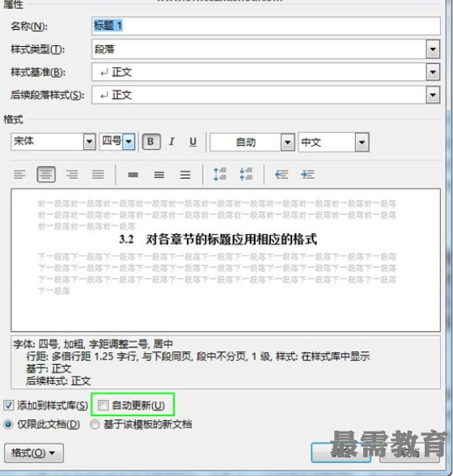Open the 中文 language dropdown
453x476 pixels.
click(x=362, y=142)
